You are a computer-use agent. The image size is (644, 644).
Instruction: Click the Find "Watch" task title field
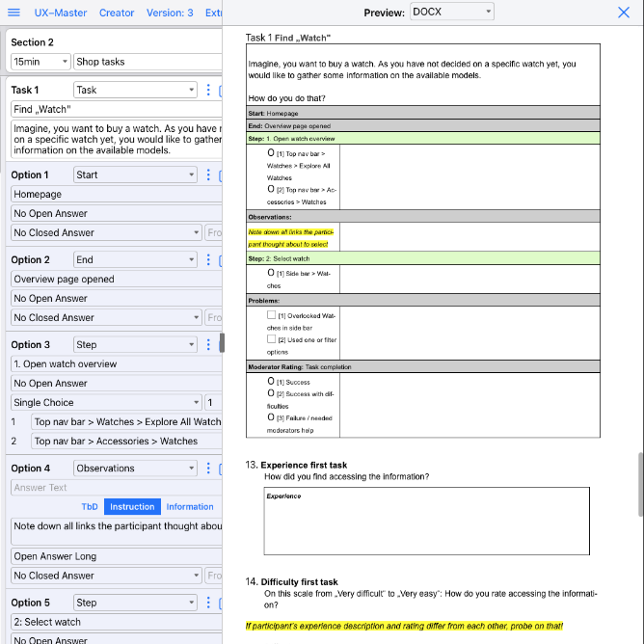(x=117, y=109)
